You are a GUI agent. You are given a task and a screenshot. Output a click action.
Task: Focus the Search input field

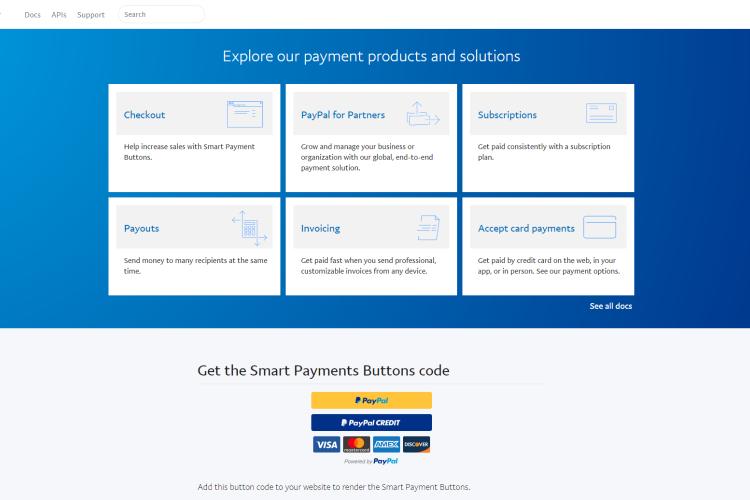tap(161, 14)
